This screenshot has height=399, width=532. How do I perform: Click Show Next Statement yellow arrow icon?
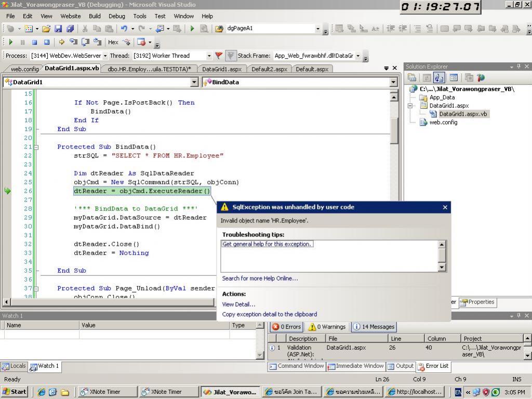pyautogui.click(x=61, y=42)
